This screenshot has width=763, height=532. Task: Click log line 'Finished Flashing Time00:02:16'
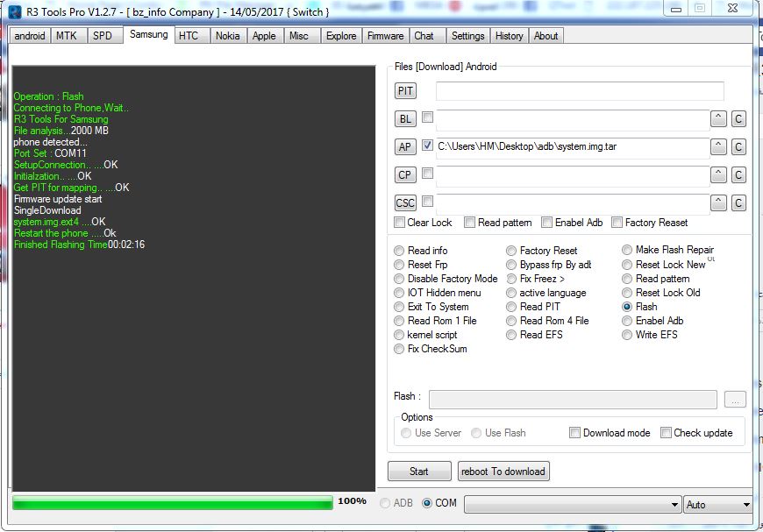click(79, 245)
